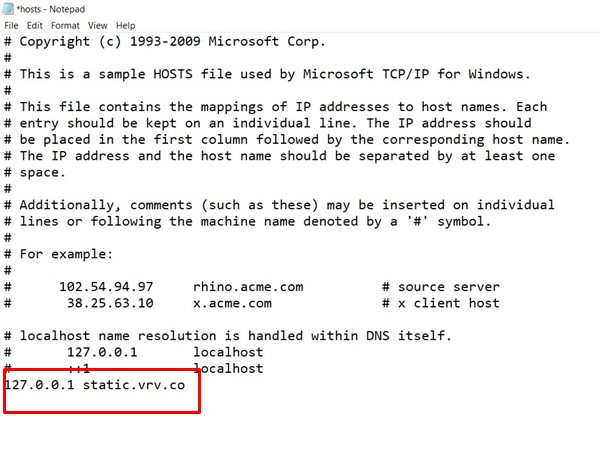
Task: Click the commented 127.0.0.1 localhost line
Action: point(134,352)
